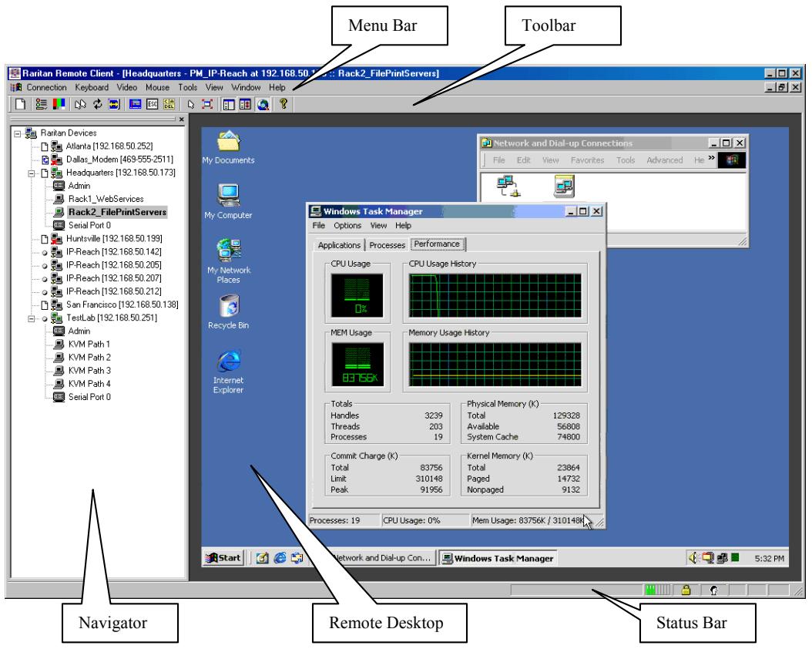The height and width of the screenshot is (649, 812).
Task: Click the green bandwidth indicator in status bar
Action: point(657,590)
